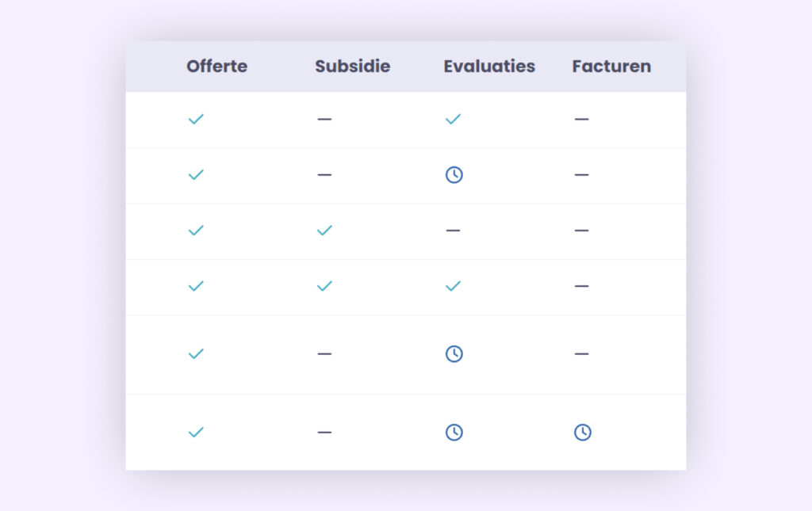Click first row Offerte checkmark

[x=196, y=120]
